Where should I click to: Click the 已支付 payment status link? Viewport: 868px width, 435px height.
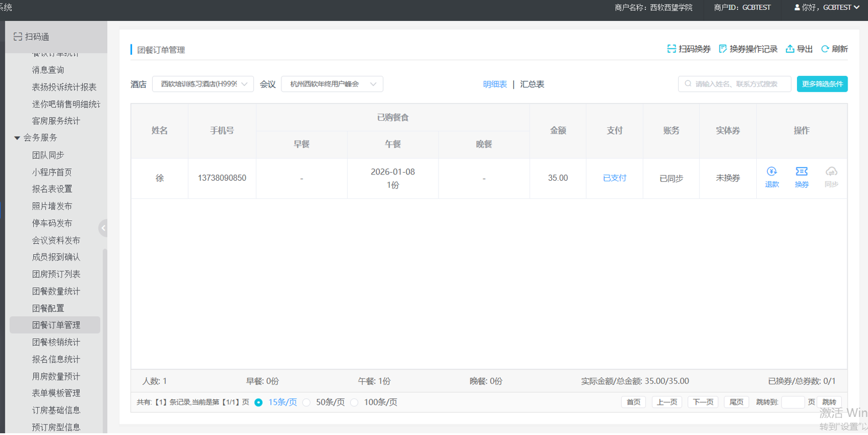615,178
